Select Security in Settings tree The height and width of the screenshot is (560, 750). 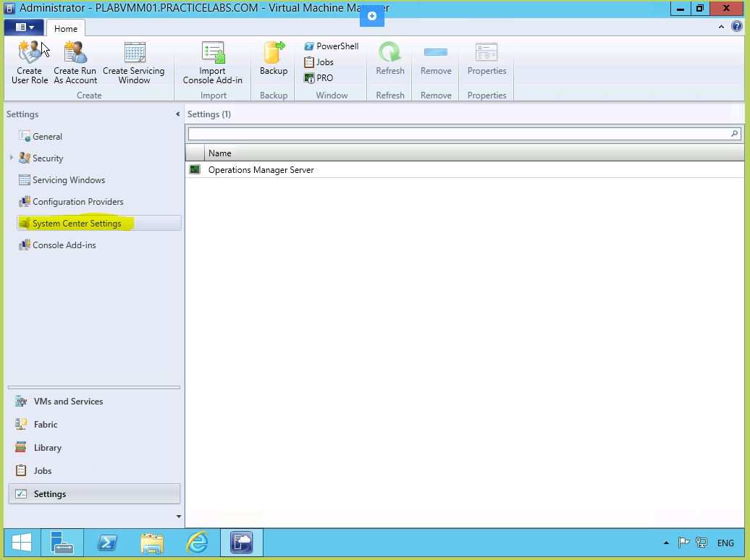tap(47, 158)
